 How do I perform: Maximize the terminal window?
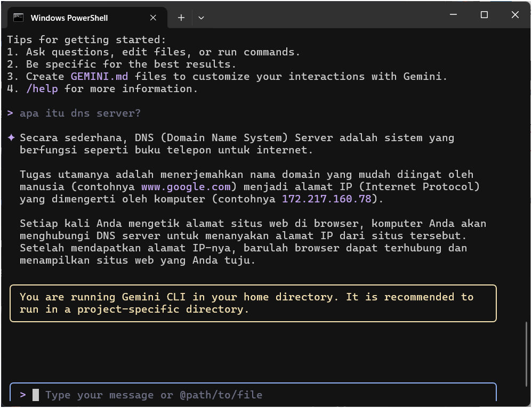pyautogui.click(x=484, y=15)
